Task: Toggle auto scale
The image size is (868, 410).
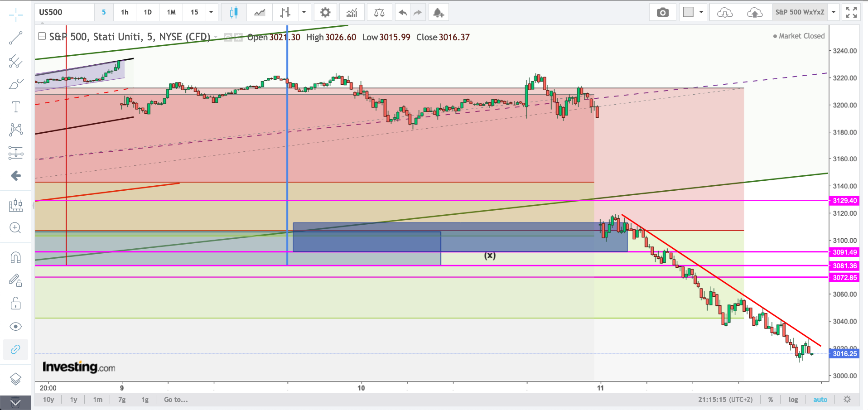Action: (820, 400)
